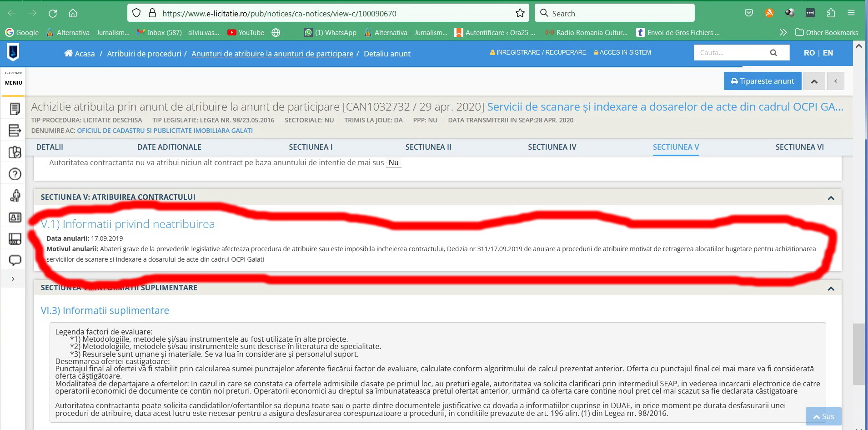The width and height of the screenshot is (868, 430).
Task: Open the chat bubble sidebar icon
Action: [15, 260]
